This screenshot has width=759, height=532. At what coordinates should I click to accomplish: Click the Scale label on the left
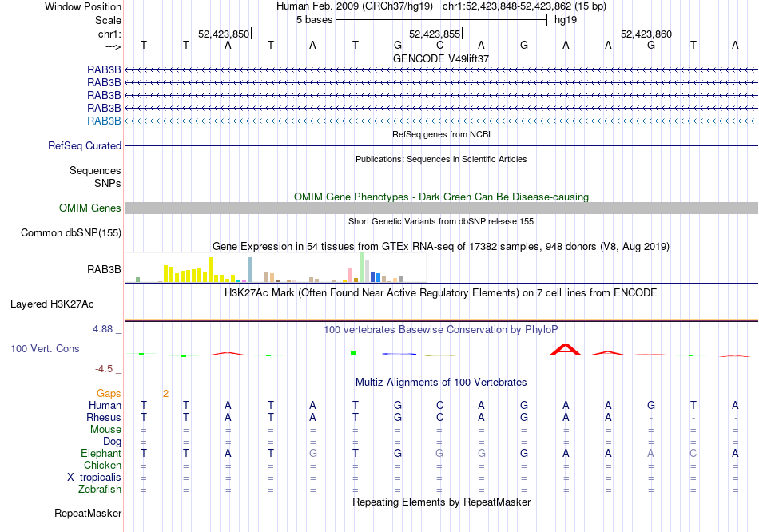108,20
